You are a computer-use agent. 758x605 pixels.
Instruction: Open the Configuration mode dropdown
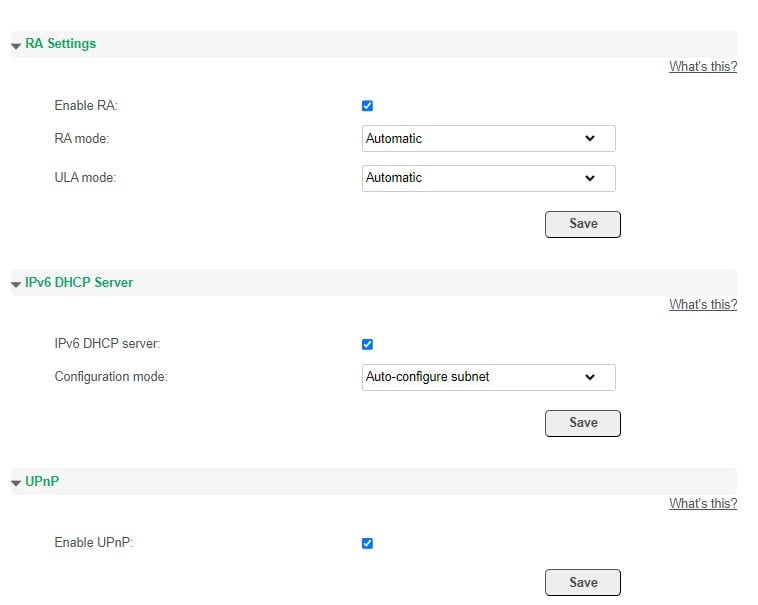point(489,377)
